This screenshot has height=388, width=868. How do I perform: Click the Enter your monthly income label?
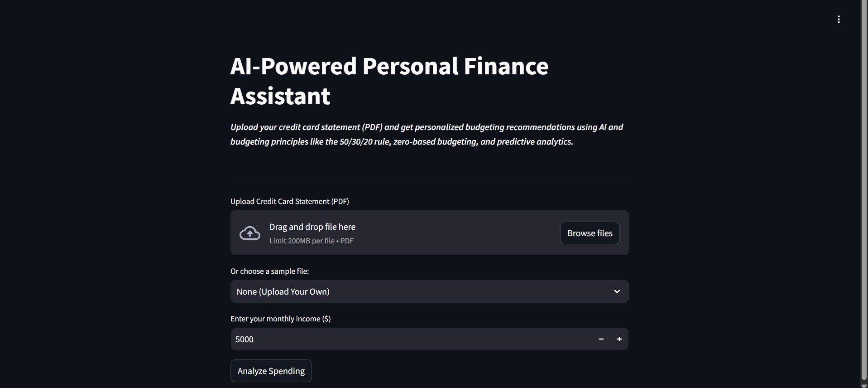click(x=280, y=319)
